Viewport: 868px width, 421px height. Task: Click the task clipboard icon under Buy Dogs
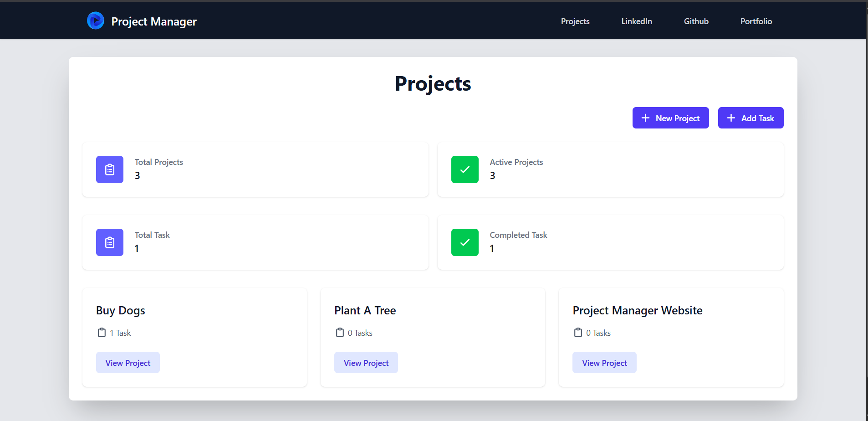coord(102,333)
